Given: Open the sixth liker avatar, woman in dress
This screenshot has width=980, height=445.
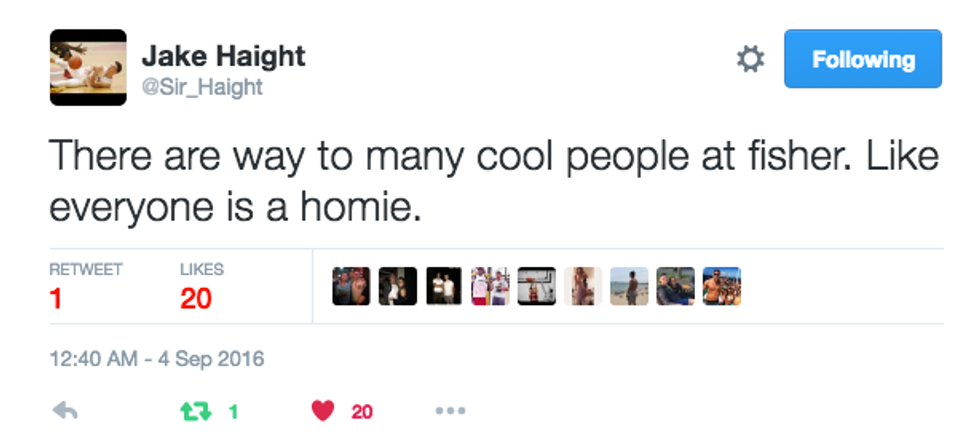Looking at the screenshot, I should click(583, 286).
